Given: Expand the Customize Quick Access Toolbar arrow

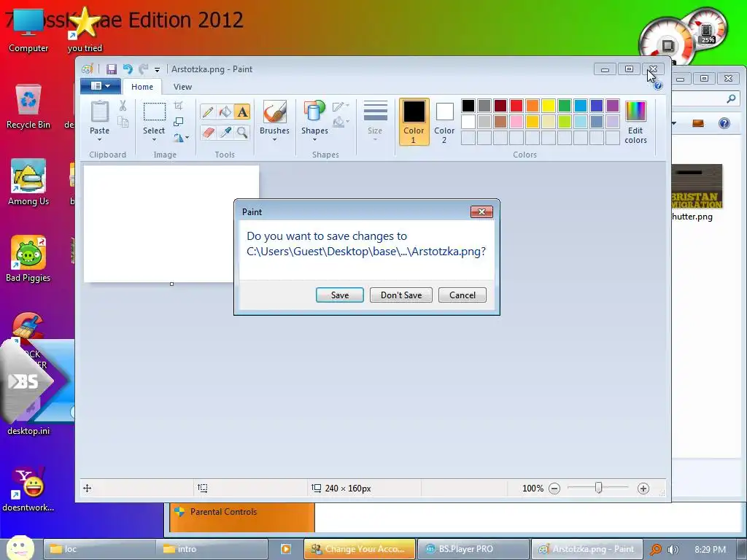Looking at the screenshot, I should (157, 70).
